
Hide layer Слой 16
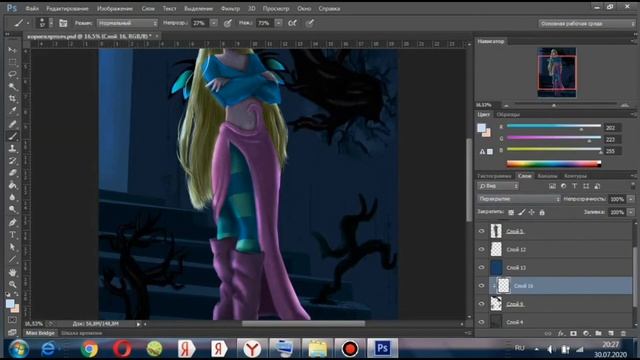(481, 286)
